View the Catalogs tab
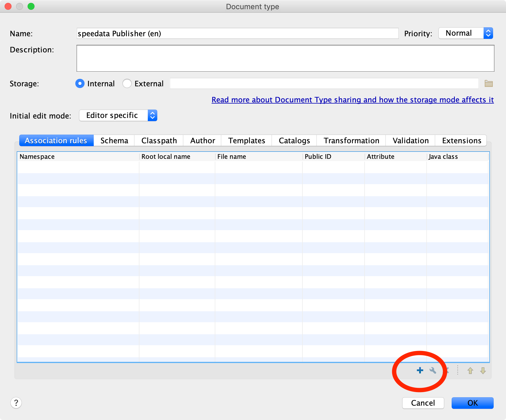The width and height of the screenshot is (506, 420). (294, 140)
